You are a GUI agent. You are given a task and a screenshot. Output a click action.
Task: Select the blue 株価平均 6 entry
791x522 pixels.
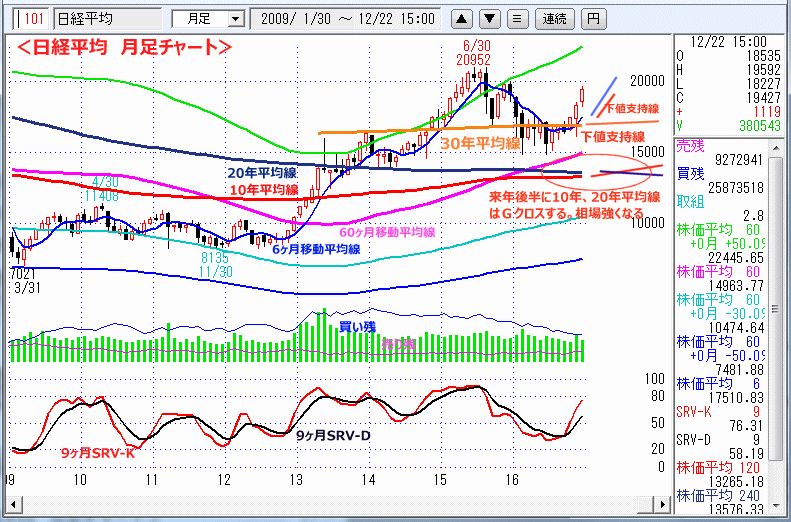(x=718, y=384)
